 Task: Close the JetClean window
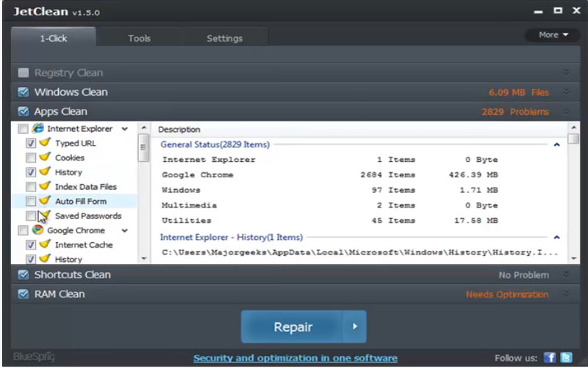576,10
